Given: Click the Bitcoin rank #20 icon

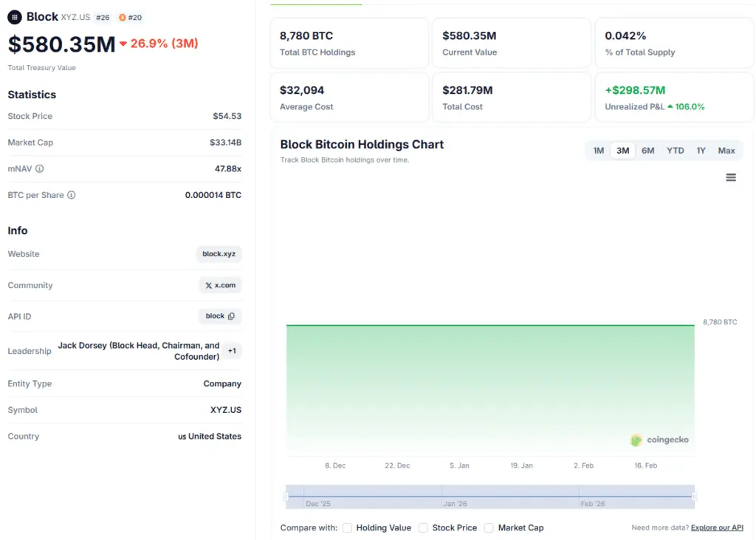Looking at the screenshot, I should pos(123,18).
